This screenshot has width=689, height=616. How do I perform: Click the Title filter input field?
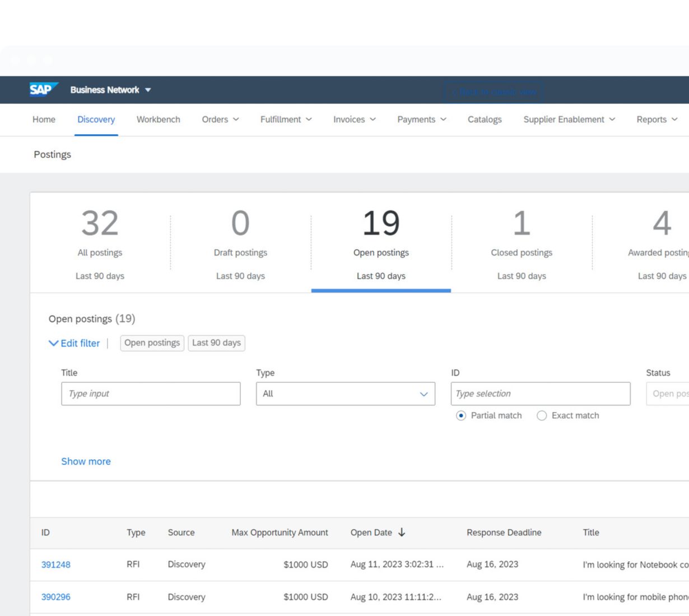tap(151, 394)
